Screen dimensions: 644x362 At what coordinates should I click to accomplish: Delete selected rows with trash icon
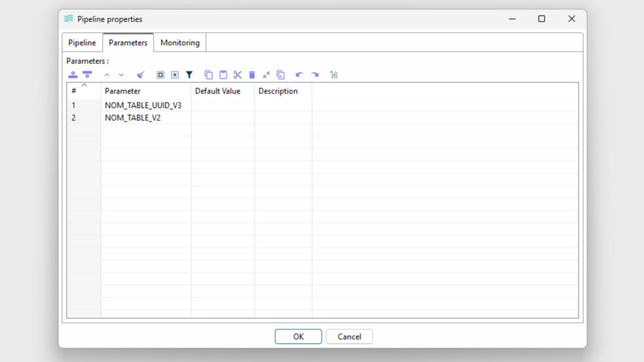tap(252, 75)
